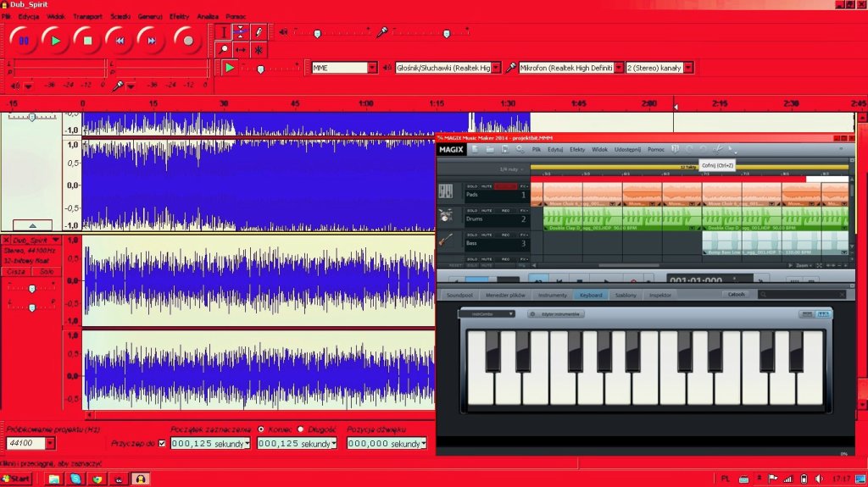Click the MAGIX new project icon
868x487 pixels.
coord(475,149)
